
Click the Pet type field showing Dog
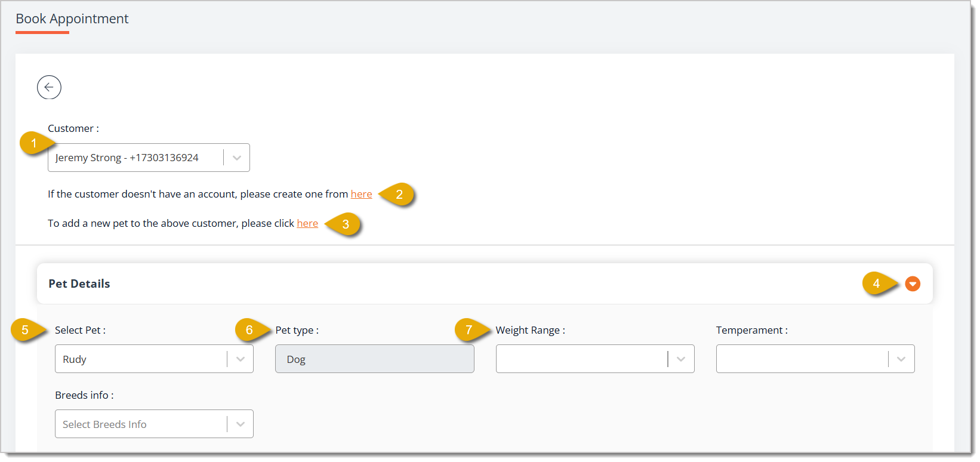tap(375, 359)
